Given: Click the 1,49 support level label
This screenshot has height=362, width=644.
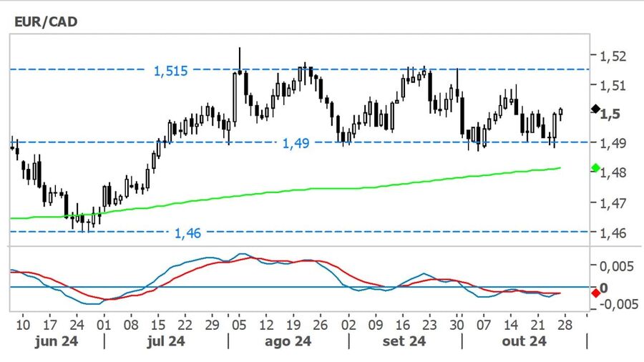Looking at the screenshot, I should coord(296,143).
